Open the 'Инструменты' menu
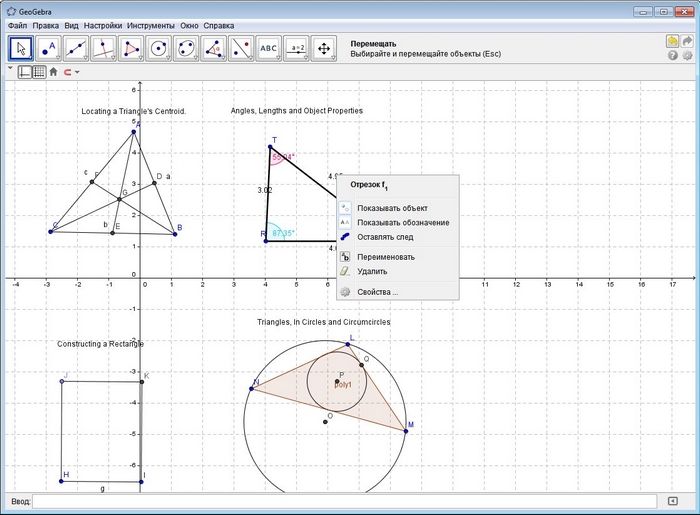This screenshot has width=700, height=515. (150, 24)
